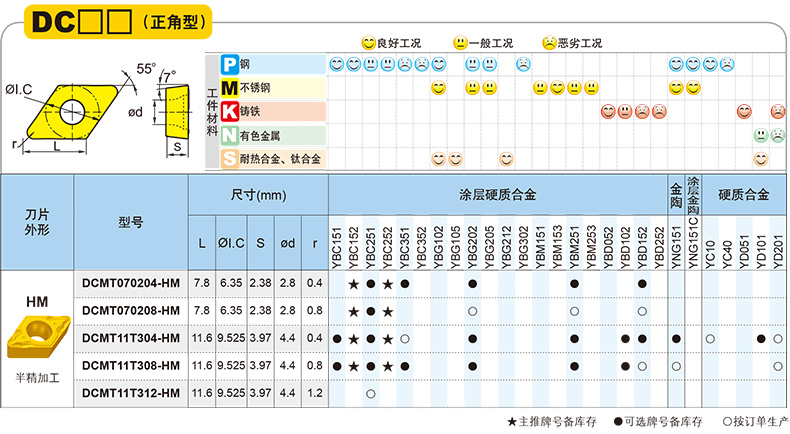Click the blue smiley 良好工况 legend icon
Screen dimensions: 790x434
368,43
